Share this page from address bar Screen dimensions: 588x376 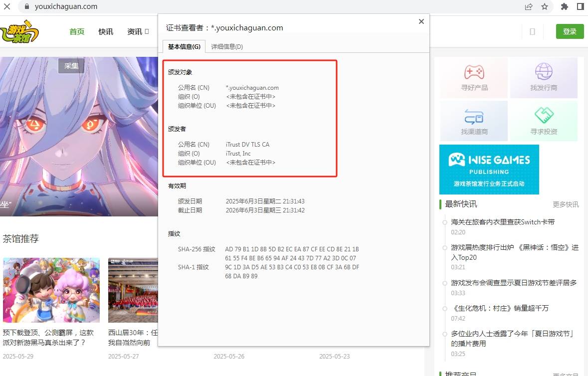click(x=529, y=6)
